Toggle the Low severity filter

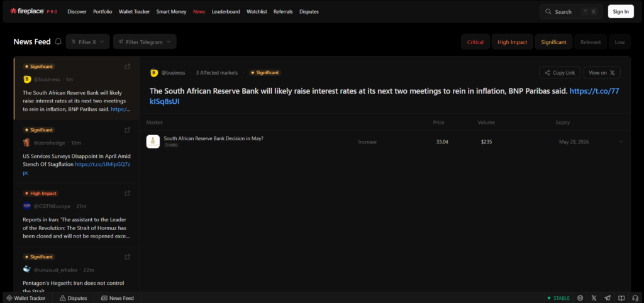coord(619,42)
